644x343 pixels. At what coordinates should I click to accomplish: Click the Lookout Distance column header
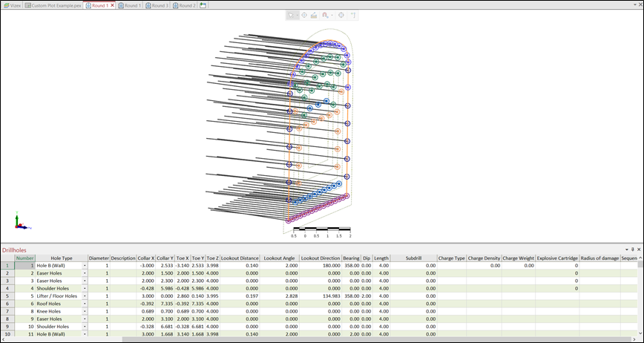[x=240, y=258]
